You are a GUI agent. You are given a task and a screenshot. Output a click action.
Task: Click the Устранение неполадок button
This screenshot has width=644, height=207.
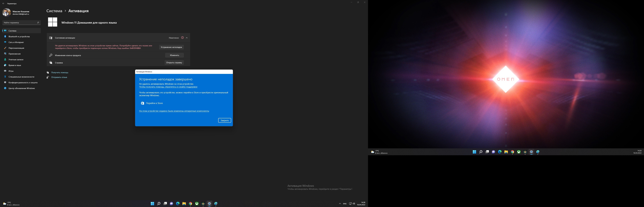point(171,47)
